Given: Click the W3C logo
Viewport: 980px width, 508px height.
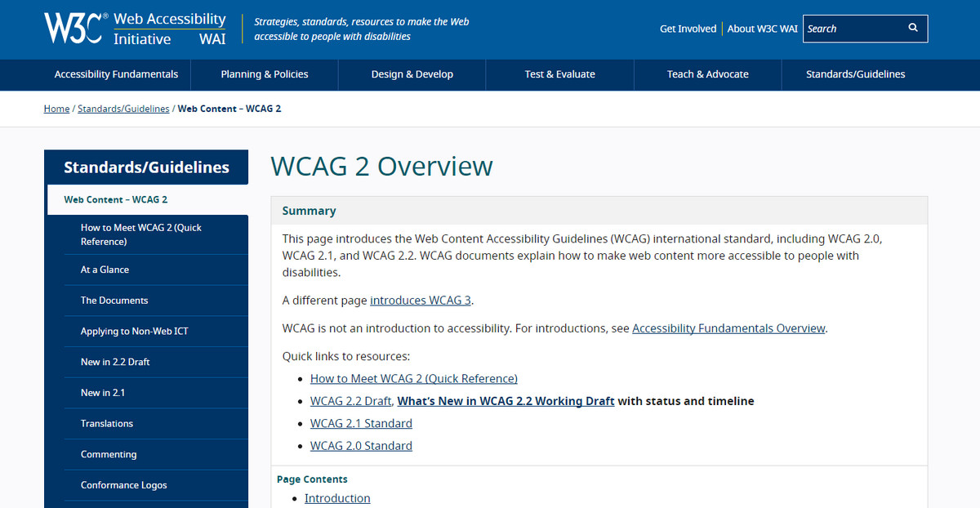Looking at the screenshot, I should click(73, 29).
